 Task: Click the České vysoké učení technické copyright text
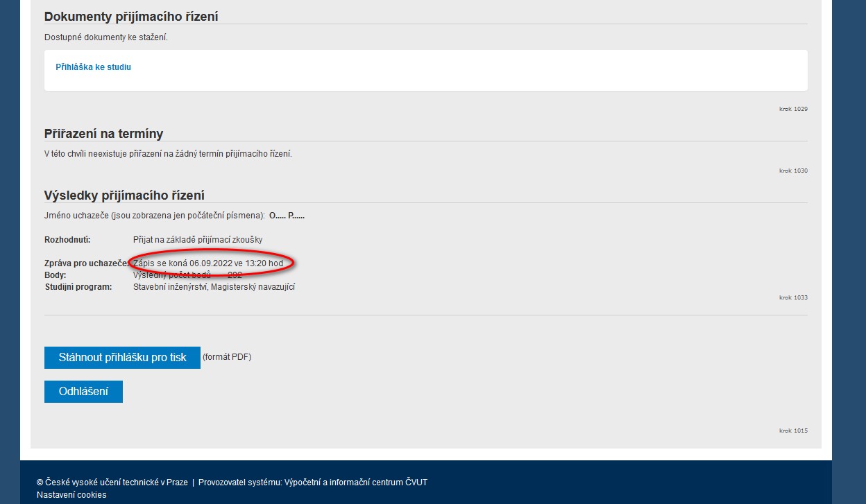pyautogui.click(x=112, y=483)
